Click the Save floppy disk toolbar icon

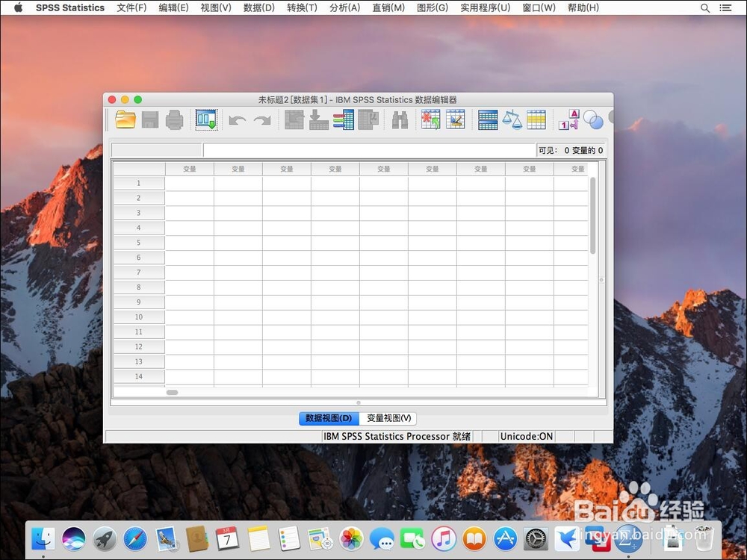point(150,119)
